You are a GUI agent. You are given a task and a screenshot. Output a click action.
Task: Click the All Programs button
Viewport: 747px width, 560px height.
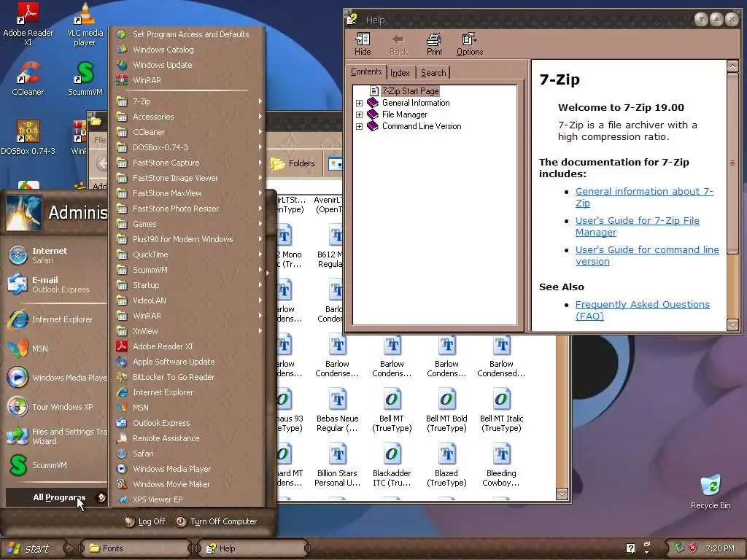point(56,497)
